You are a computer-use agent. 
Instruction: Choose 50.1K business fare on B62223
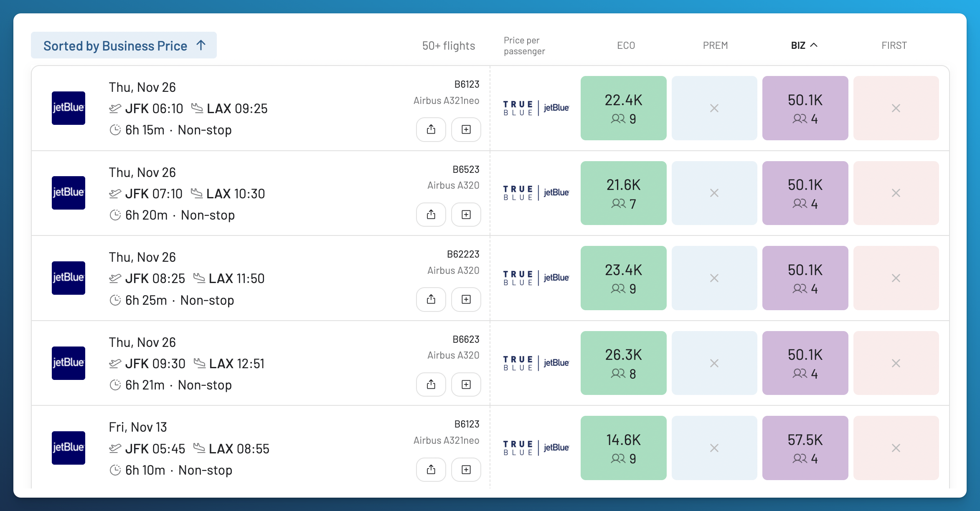(x=805, y=278)
